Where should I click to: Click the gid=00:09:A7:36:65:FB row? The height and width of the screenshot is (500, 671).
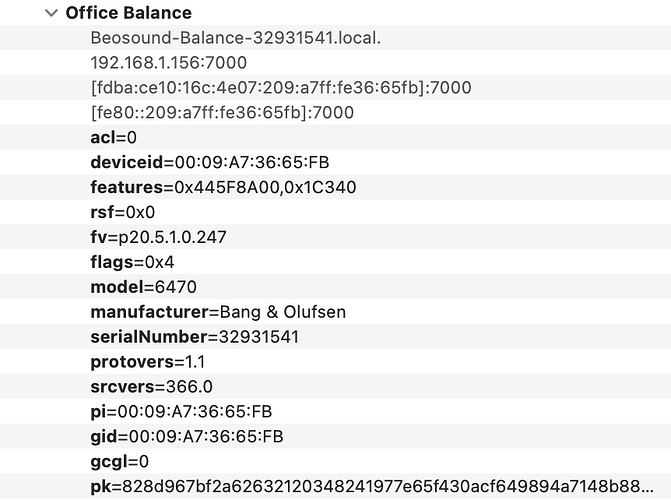187,436
